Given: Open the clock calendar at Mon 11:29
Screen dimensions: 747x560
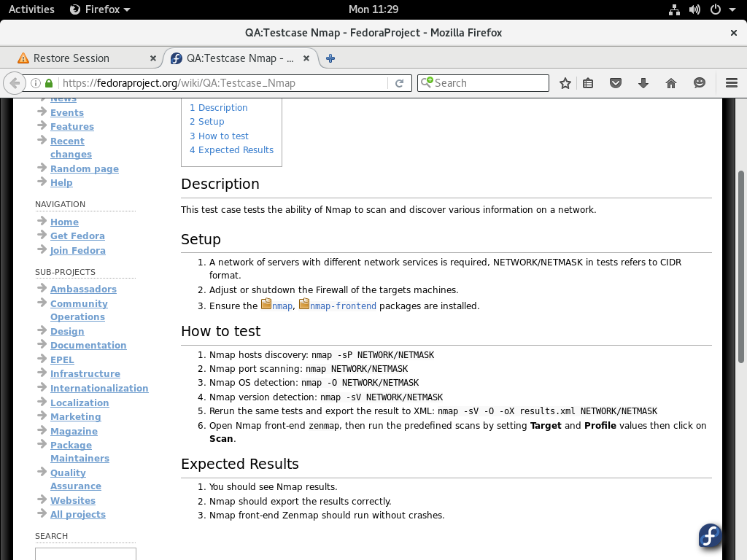Looking at the screenshot, I should (x=373, y=9).
